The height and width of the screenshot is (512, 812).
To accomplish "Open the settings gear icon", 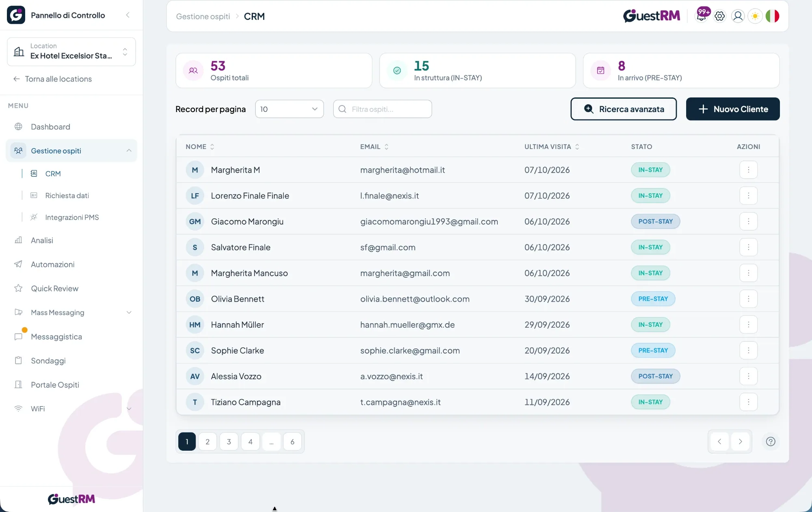I will tap(720, 16).
